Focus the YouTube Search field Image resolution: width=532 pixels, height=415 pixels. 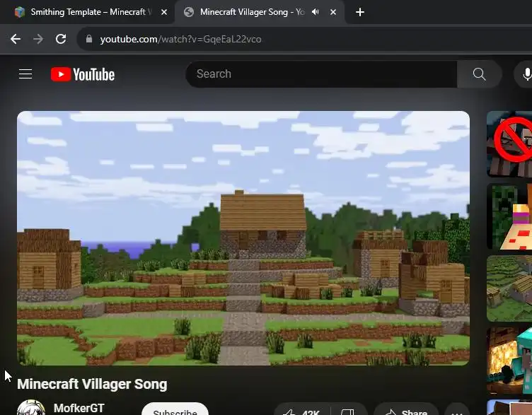pos(322,74)
